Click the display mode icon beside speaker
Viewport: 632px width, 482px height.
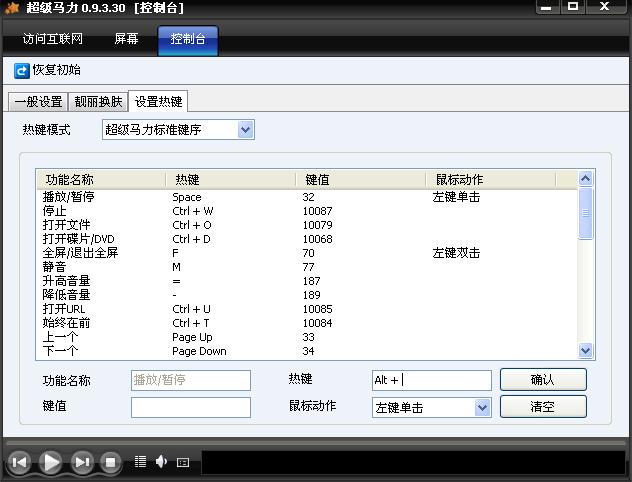[183, 462]
